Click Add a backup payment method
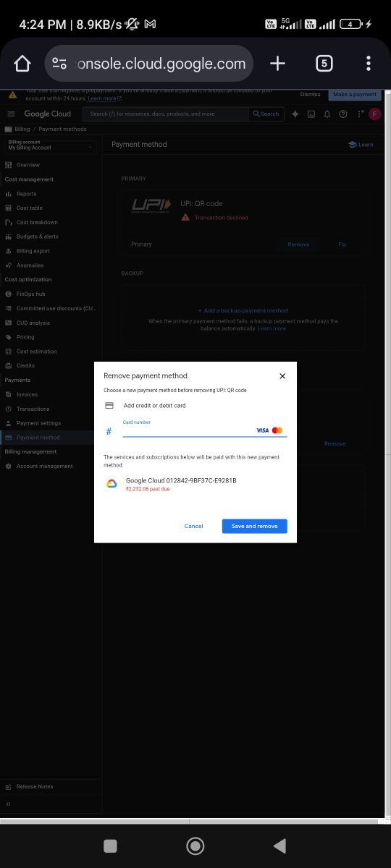Viewport: 391px width, 868px height. click(243, 310)
